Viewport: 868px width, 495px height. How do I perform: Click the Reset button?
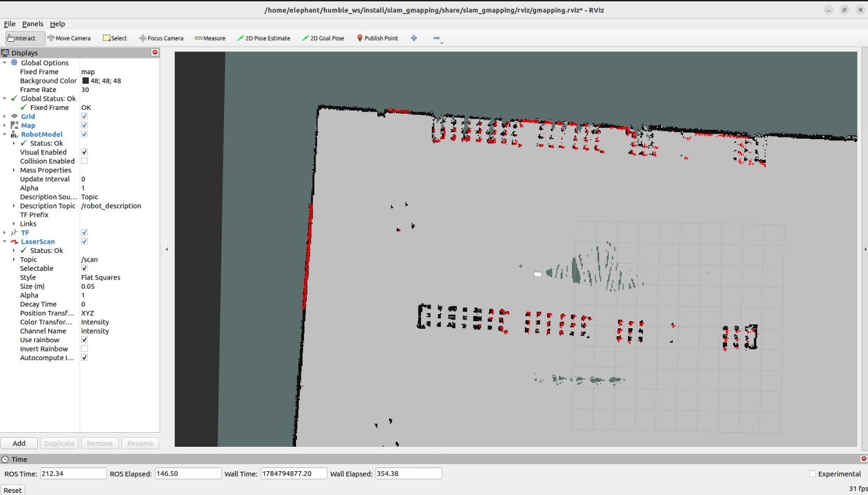pos(12,490)
